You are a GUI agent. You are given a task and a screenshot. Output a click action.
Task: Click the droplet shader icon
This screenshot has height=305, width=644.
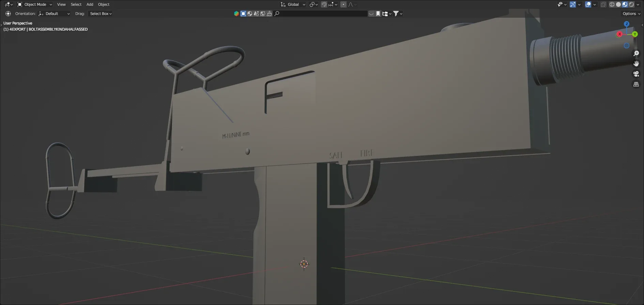(256, 14)
